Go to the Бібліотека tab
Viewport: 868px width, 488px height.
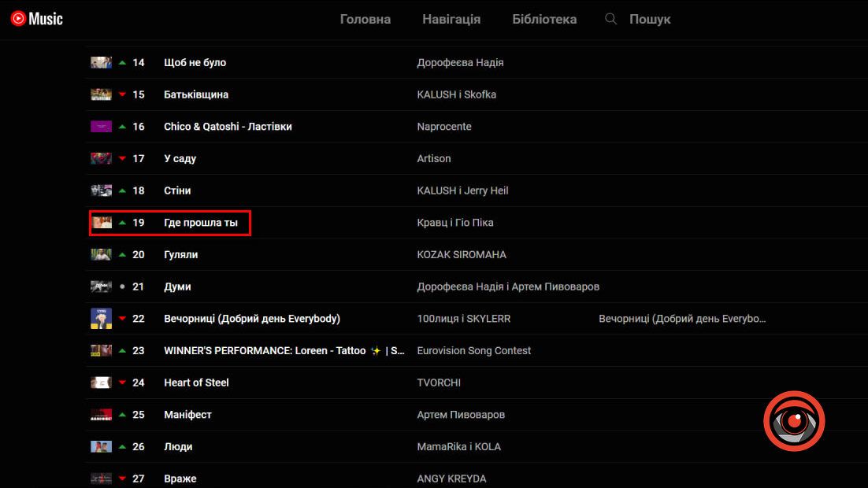click(544, 19)
